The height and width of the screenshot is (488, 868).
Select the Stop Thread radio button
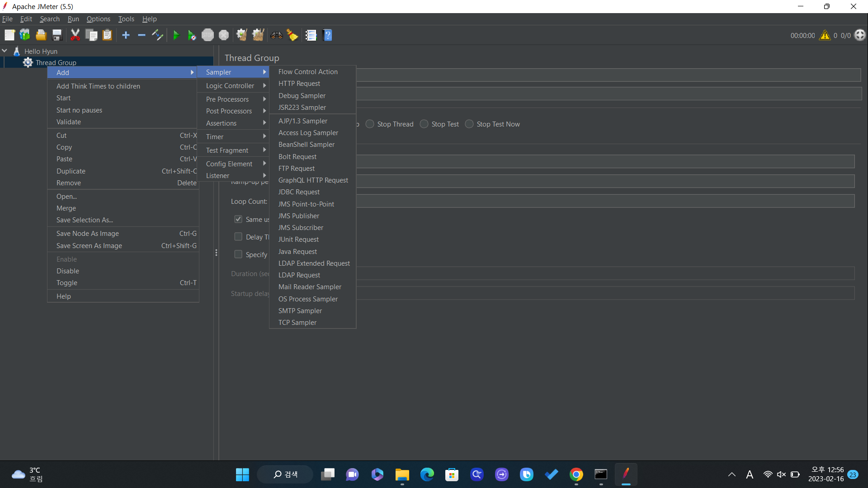point(370,124)
